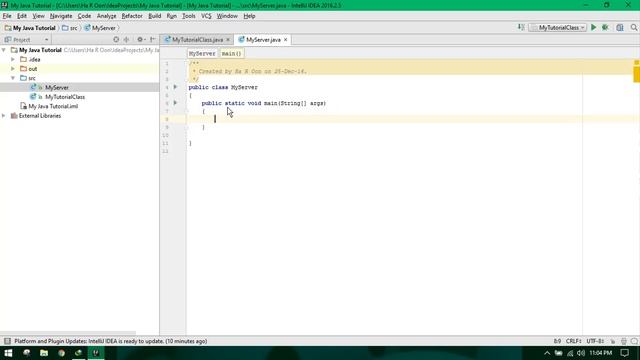Toggle tool window buttons icon in status bar
This screenshot has width=640, height=360.
(x=7, y=341)
